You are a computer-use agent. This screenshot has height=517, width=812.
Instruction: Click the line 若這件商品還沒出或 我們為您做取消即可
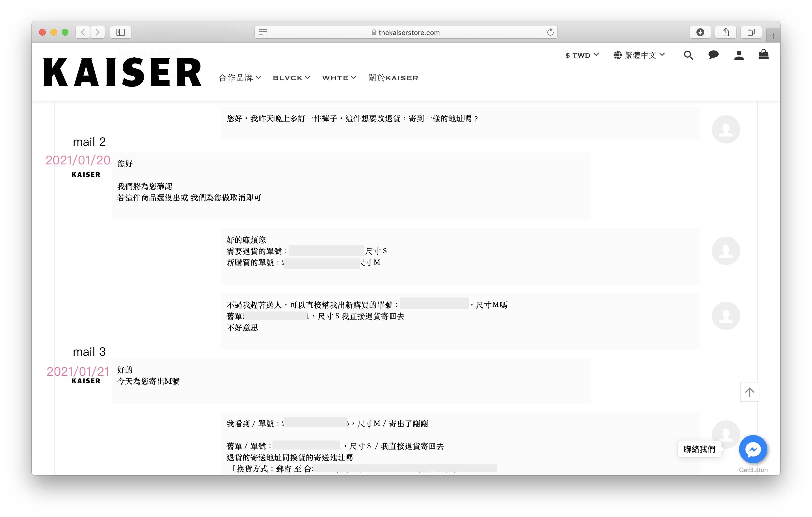[x=189, y=197]
